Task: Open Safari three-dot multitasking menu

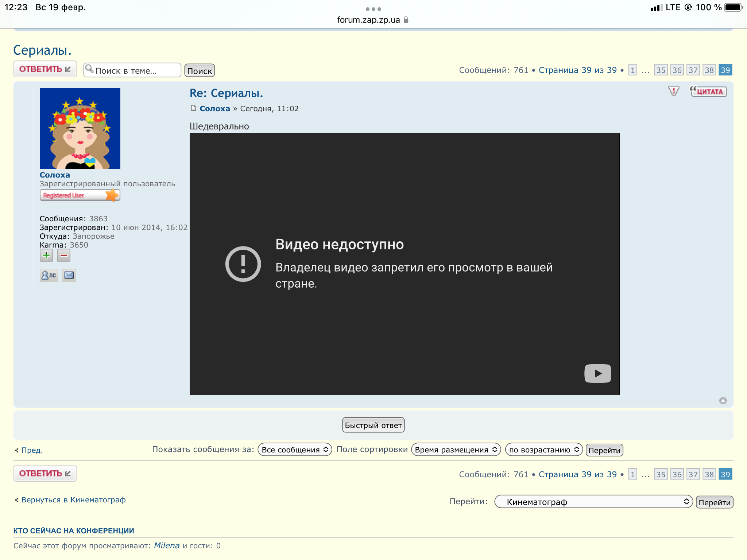Action: pyautogui.click(x=373, y=9)
